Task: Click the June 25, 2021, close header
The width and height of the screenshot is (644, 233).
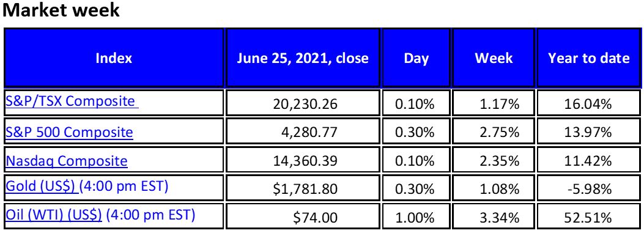Action: (303, 57)
